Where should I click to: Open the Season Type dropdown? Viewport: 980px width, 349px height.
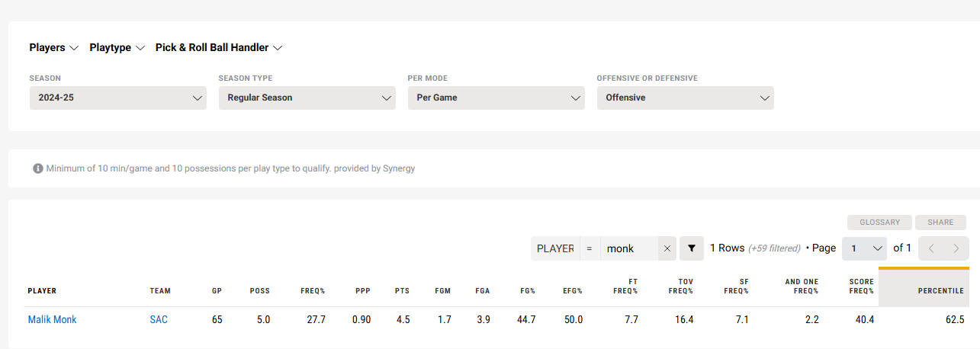(x=307, y=98)
